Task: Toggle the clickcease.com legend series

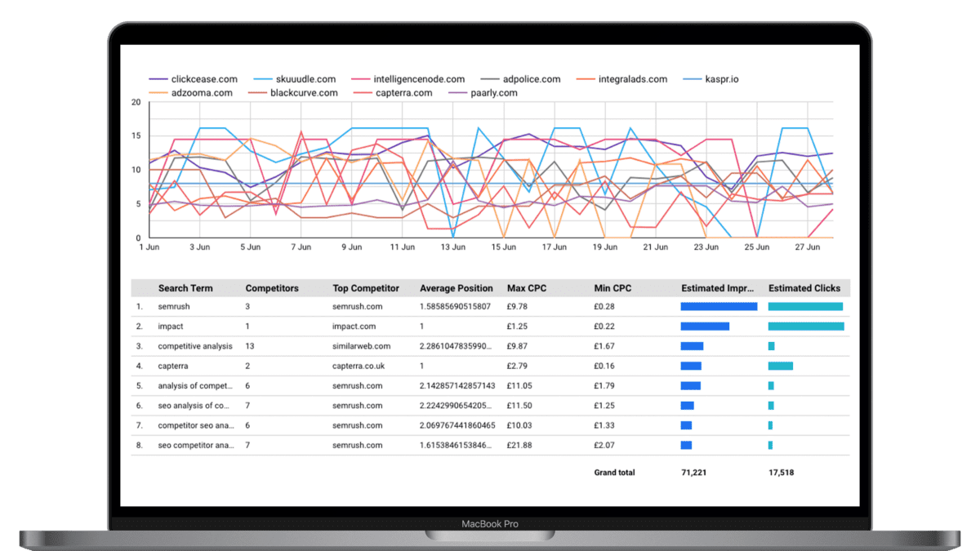Action: 203,79
